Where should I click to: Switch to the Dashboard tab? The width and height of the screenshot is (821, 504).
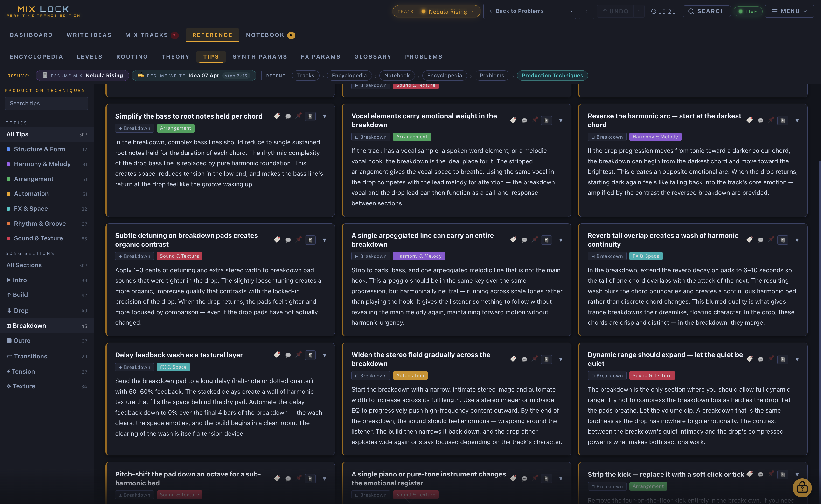click(31, 35)
